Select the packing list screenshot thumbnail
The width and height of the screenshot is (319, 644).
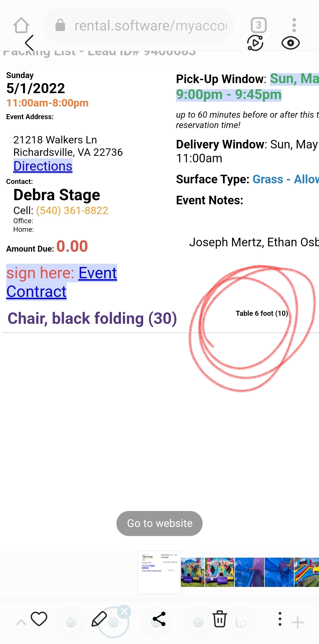pos(159,572)
